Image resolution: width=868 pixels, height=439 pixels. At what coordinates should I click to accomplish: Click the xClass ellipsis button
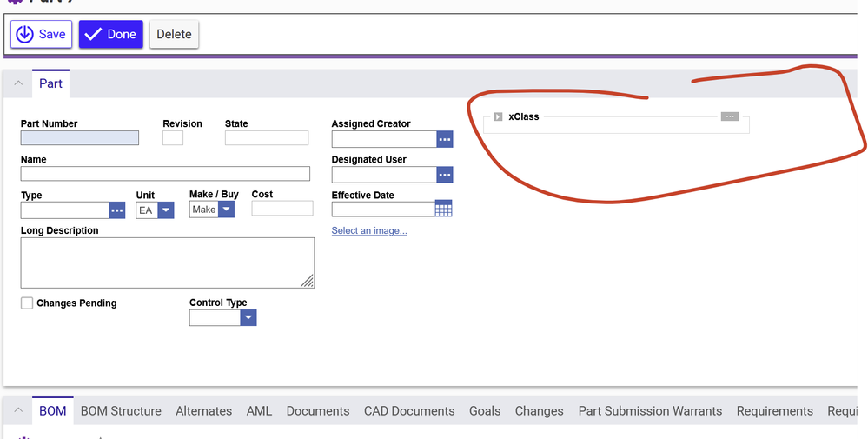(730, 116)
